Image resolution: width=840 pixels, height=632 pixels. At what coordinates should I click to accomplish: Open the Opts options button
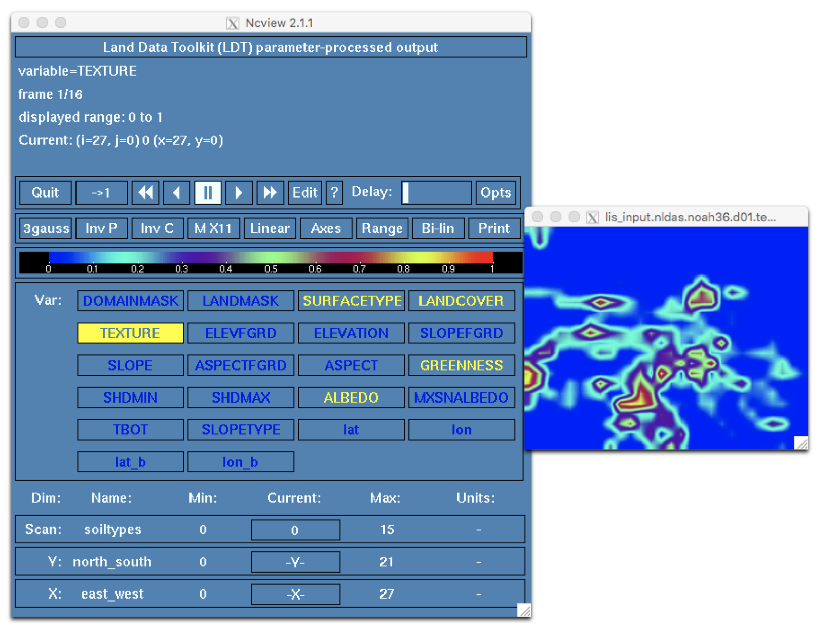(x=496, y=192)
